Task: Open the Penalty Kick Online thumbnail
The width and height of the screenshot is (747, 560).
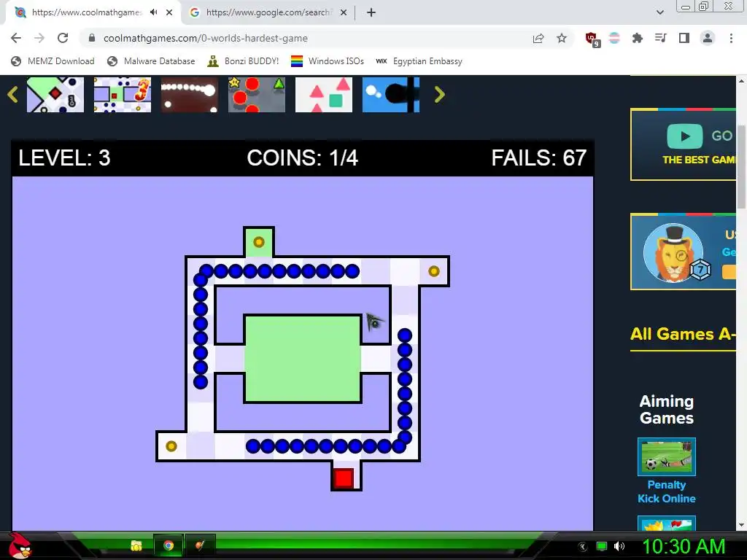Action: [667, 456]
